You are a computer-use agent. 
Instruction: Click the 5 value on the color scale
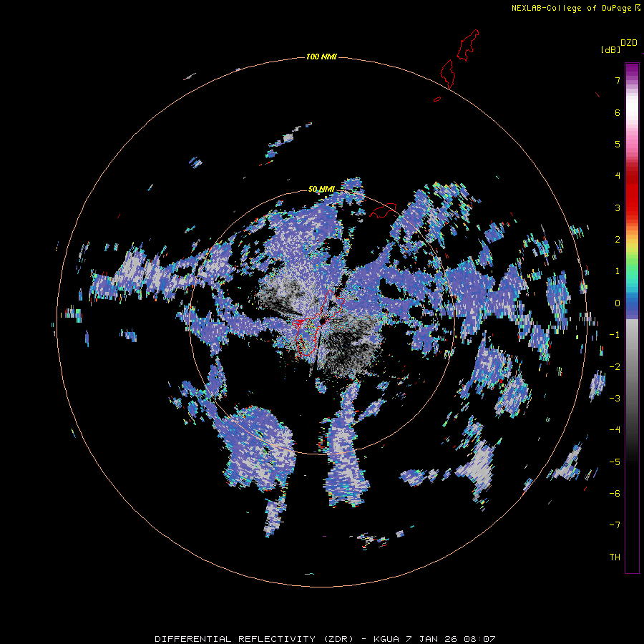coord(618,144)
